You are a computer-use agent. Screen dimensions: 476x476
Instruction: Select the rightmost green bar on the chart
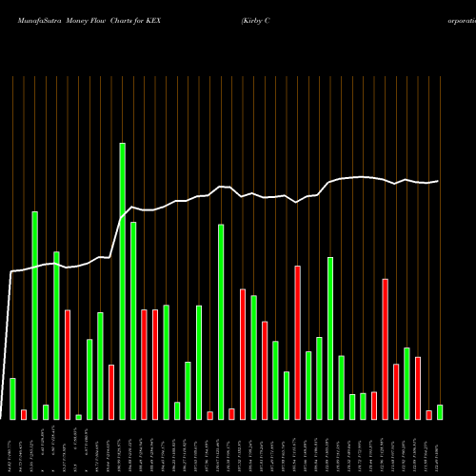(440, 412)
